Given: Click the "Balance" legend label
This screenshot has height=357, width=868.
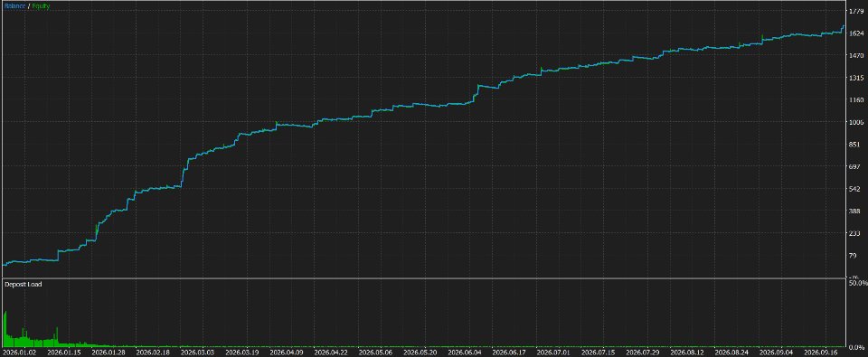Looking at the screenshot, I should tap(15, 6).
